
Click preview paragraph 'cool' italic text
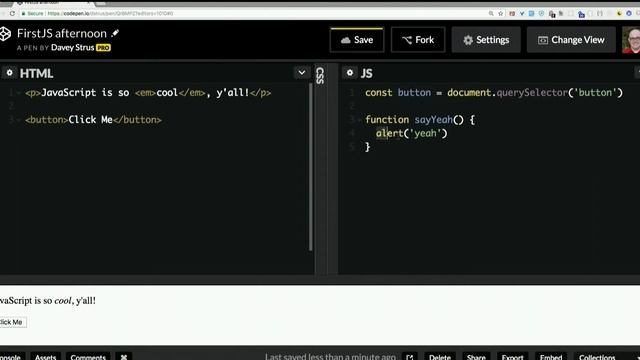[63, 301]
